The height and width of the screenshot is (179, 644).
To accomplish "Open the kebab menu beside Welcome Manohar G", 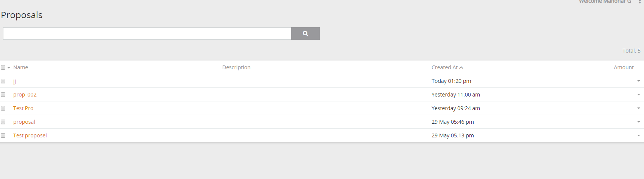I will click(640, 2).
